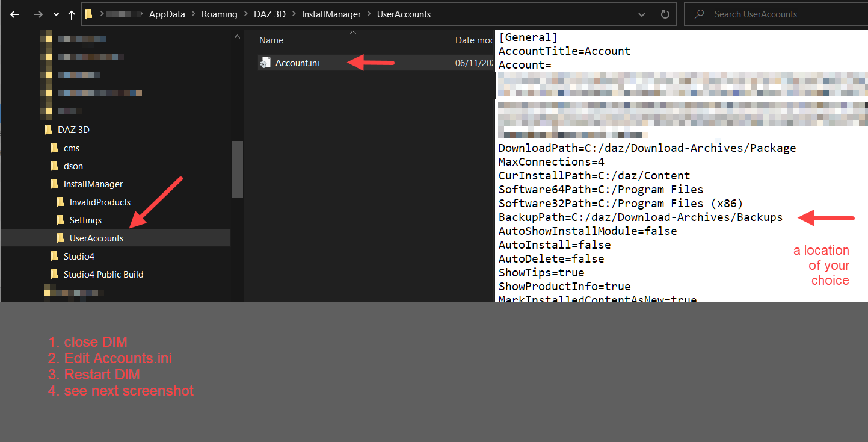Jump to Roaming in the breadcrumb path
The height and width of the screenshot is (442, 868).
click(219, 14)
